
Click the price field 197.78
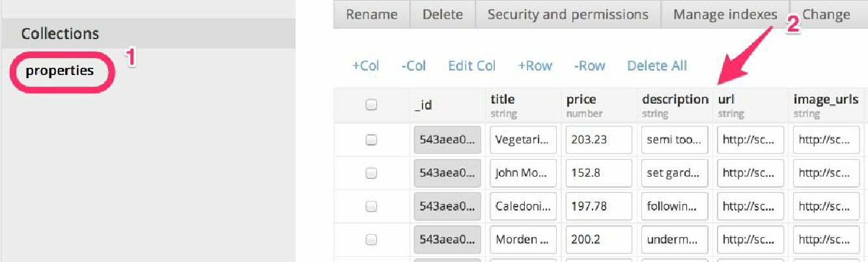pos(599,206)
